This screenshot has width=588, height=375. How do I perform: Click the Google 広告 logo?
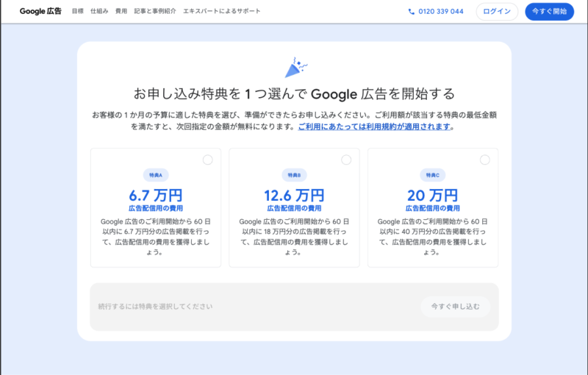pos(40,12)
